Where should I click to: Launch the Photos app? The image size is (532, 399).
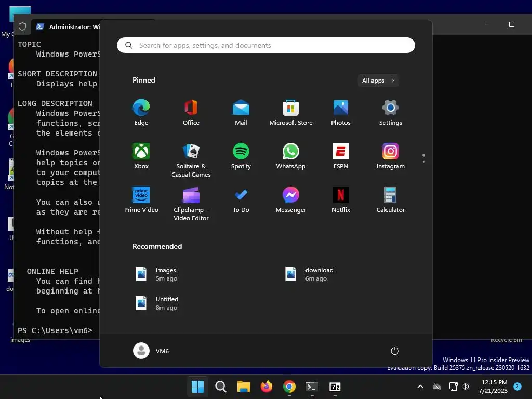pyautogui.click(x=341, y=113)
